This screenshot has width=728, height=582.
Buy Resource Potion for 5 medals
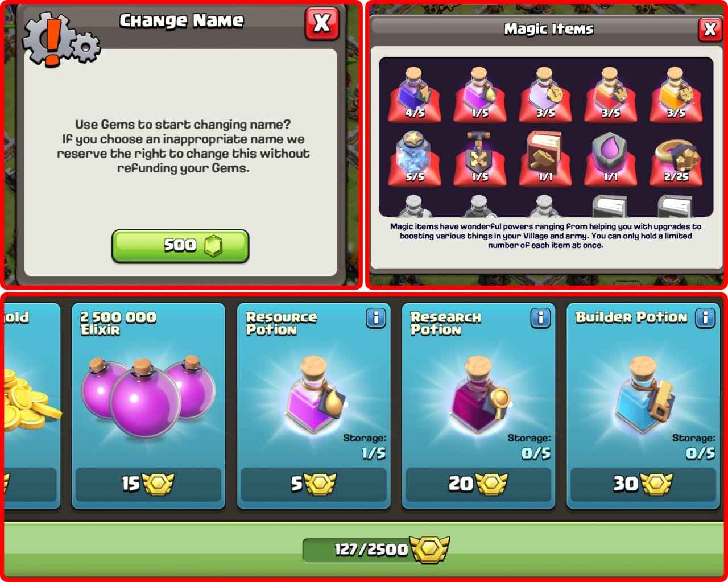(x=313, y=484)
